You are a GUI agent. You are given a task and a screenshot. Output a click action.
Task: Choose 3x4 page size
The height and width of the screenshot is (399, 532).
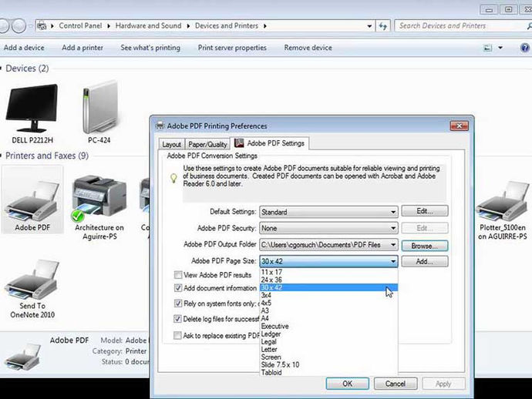tap(328, 296)
